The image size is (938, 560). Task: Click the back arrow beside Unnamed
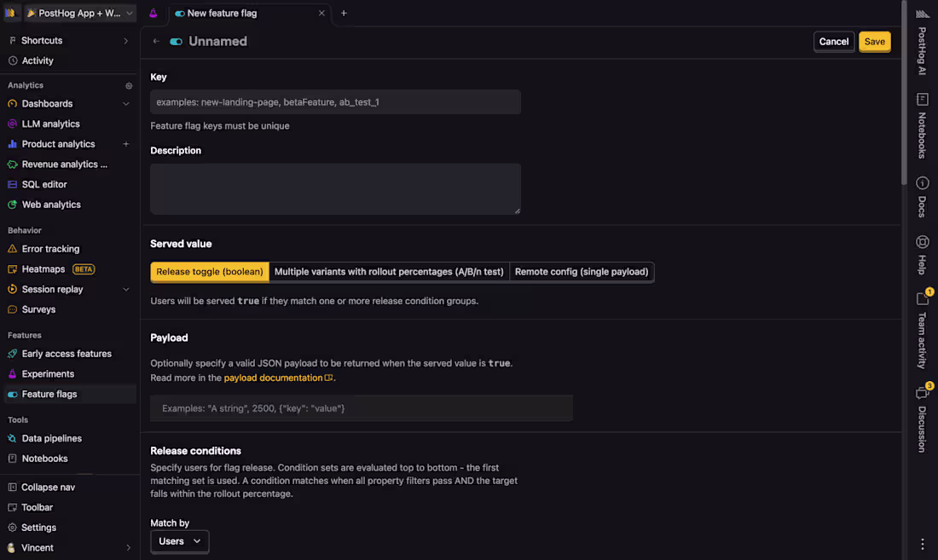point(156,41)
